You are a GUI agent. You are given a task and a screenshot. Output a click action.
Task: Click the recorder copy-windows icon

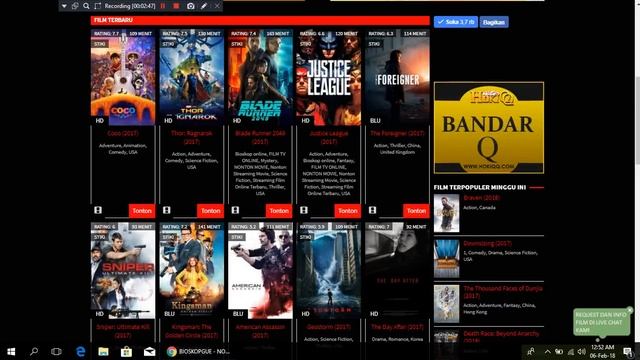pyautogui.click(x=75, y=6)
